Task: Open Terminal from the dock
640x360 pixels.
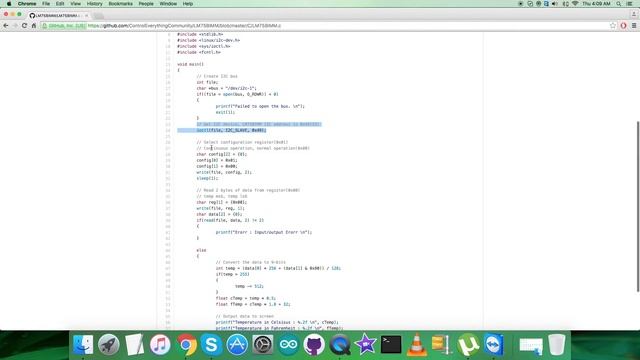Action: (391, 345)
